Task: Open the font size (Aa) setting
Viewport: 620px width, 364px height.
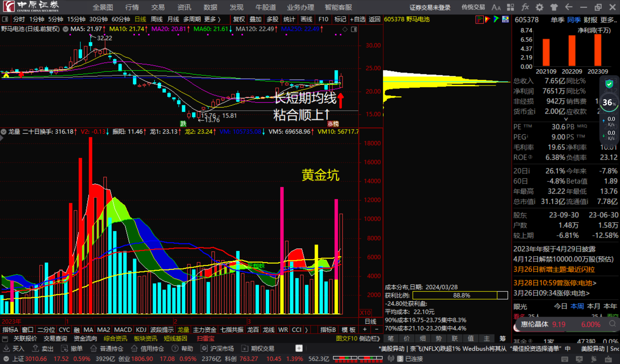Action: (x=496, y=7)
